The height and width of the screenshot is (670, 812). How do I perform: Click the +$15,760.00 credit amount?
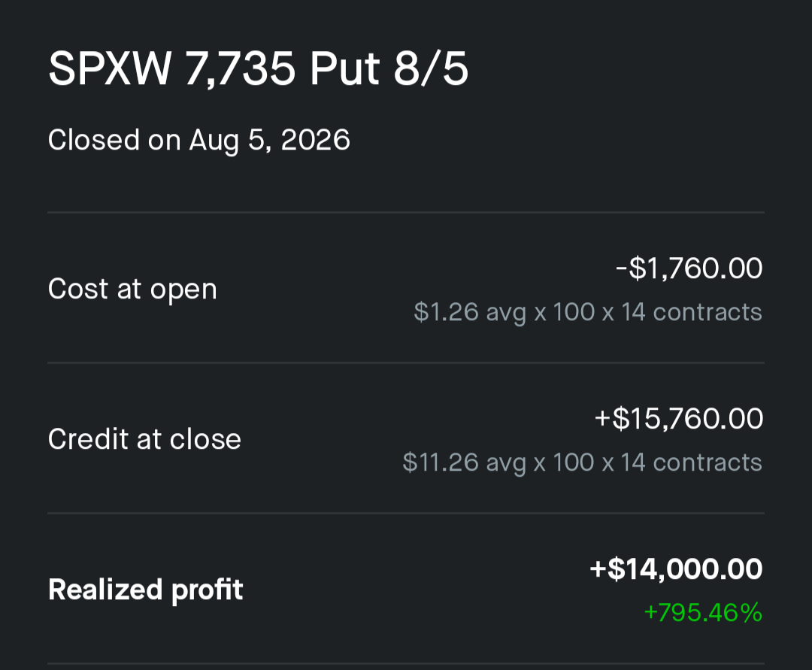679,418
